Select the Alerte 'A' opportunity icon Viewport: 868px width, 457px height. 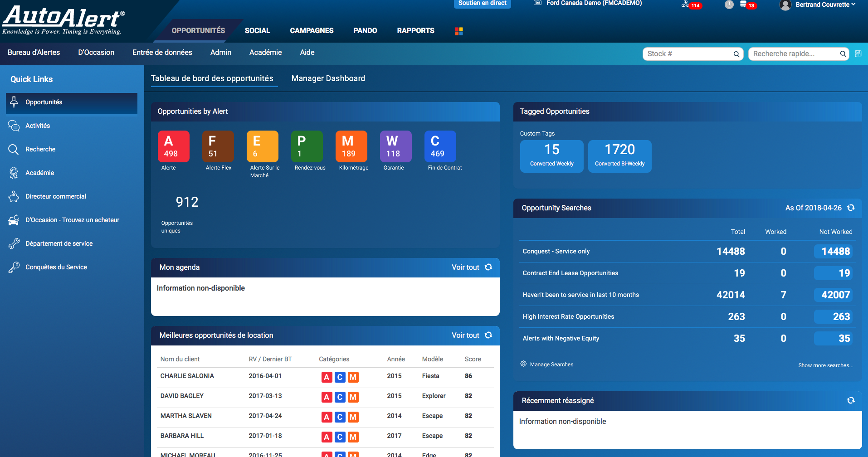[x=173, y=146]
